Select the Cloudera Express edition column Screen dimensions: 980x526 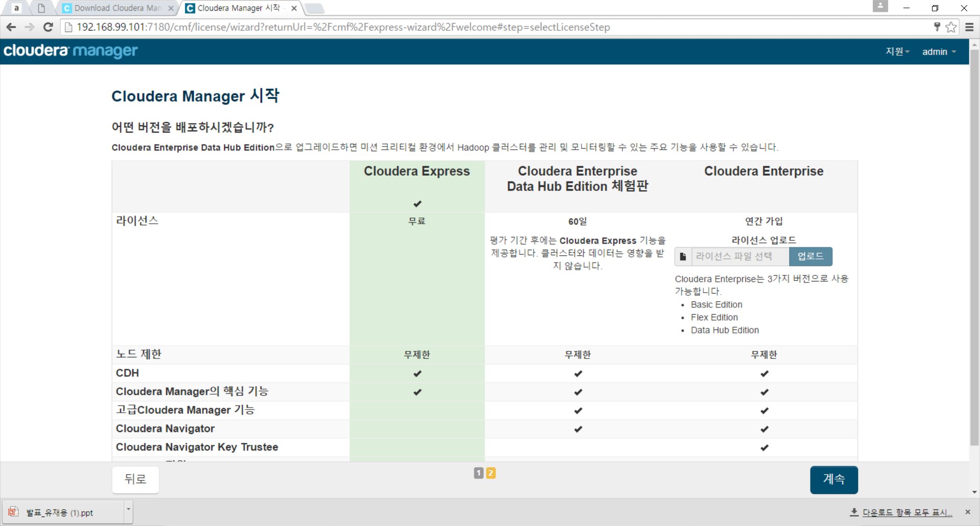(417, 171)
